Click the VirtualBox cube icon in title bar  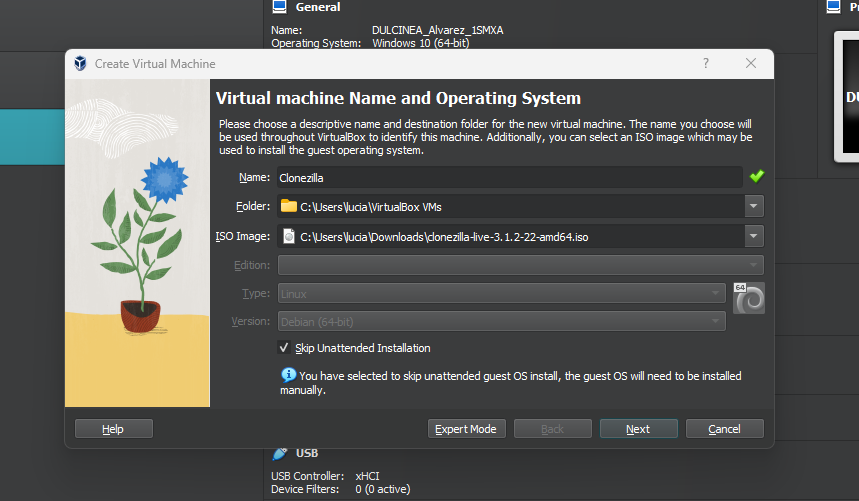point(80,64)
